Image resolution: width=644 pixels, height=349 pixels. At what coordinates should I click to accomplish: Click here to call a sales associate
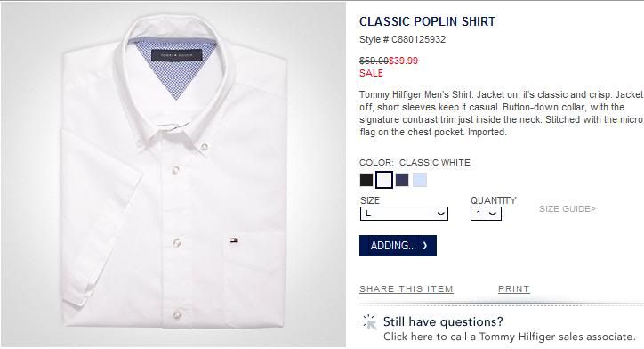click(510, 337)
